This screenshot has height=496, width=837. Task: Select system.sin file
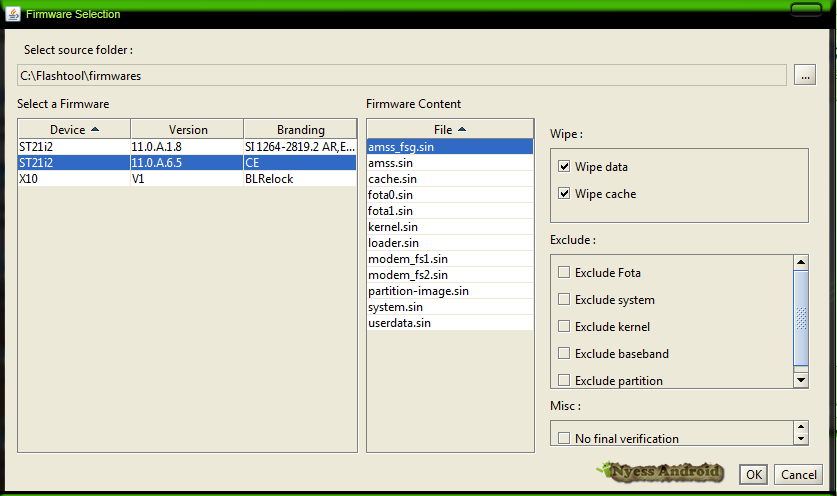tap(450, 307)
